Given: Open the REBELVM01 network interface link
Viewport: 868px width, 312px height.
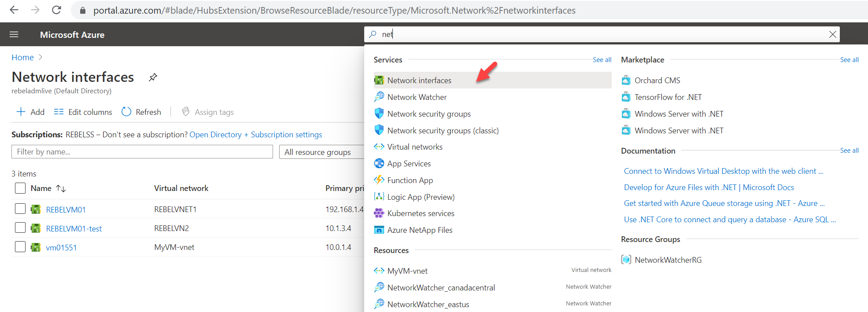Looking at the screenshot, I should (66, 209).
